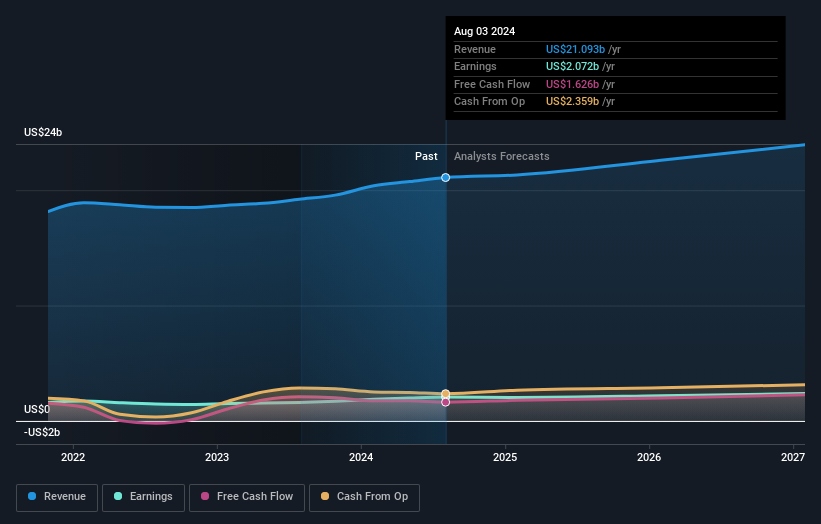Select the 2023 x-axis label

click(217, 458)
